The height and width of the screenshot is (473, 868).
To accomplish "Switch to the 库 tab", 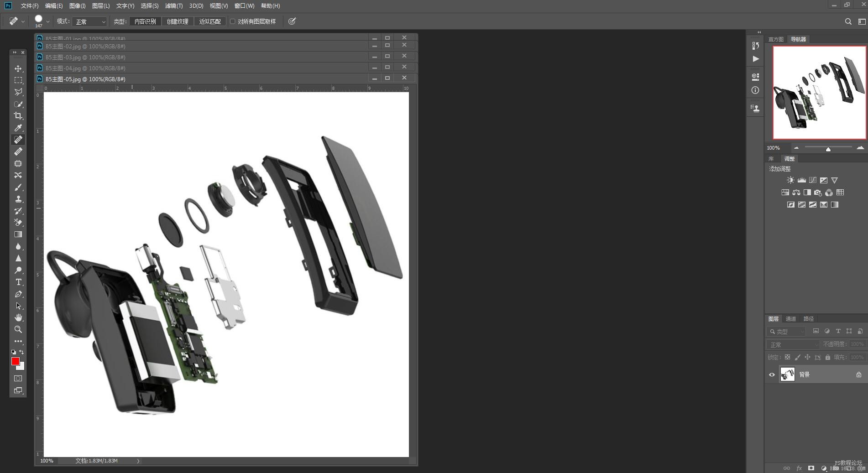I will [771, 159].
